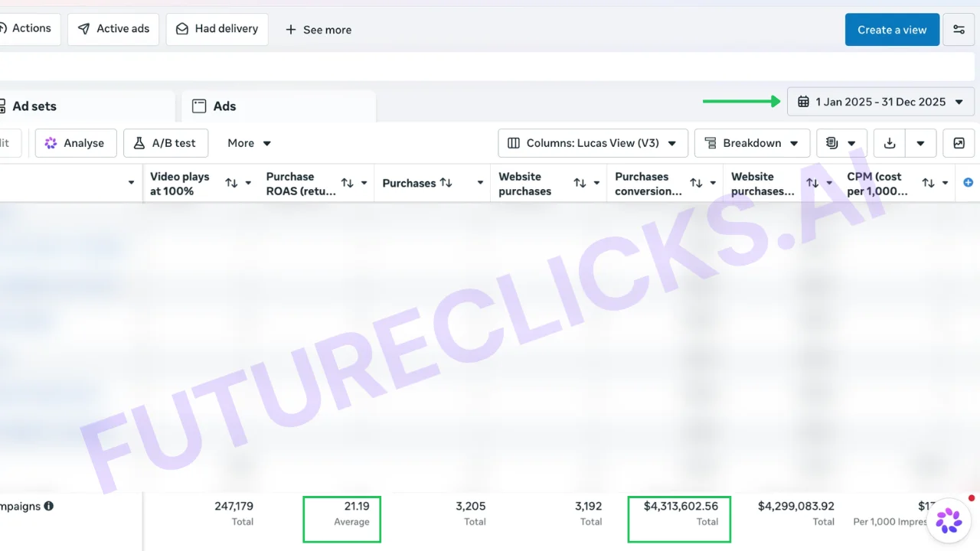Open CPM column options arrow

click(x=946, y=183)
